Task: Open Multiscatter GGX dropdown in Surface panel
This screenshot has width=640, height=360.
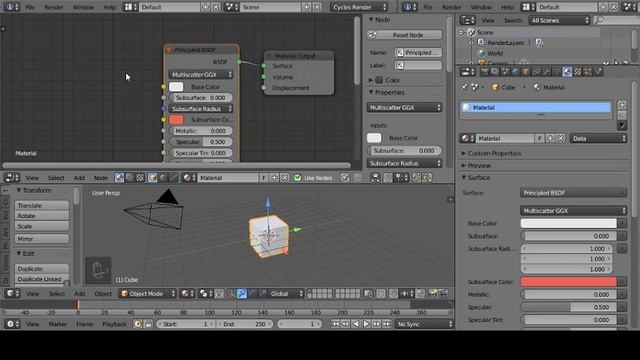Action: 573,211
